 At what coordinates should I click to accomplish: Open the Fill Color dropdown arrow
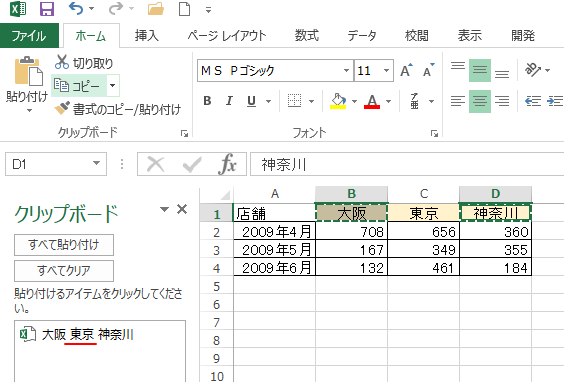coord(354,101)
